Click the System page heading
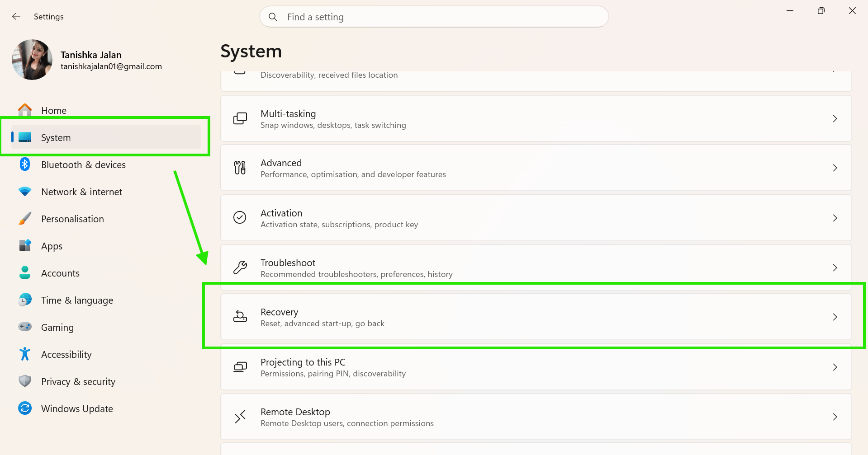Viewport: 868px width, 455px height. point(251,52)
